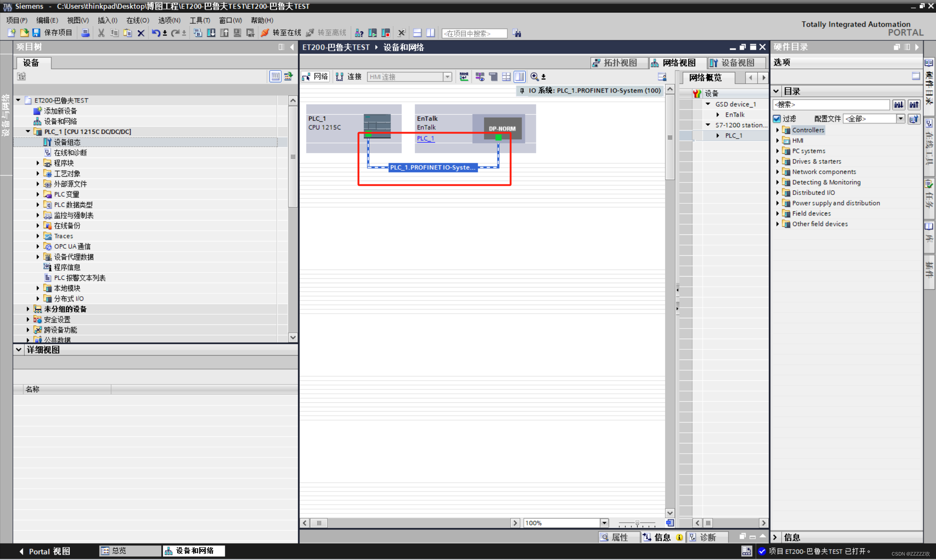Click the zoom magnifier icon

click(535, 76)
